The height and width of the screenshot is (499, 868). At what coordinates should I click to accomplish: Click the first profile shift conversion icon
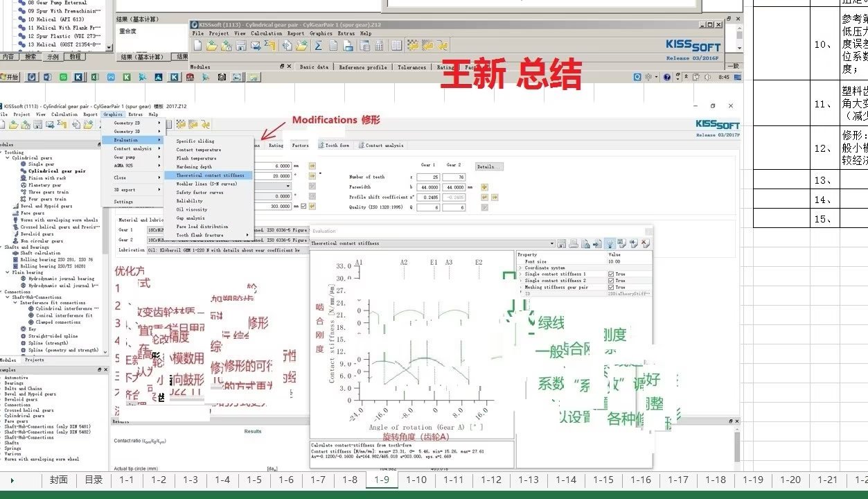(484, 197)
